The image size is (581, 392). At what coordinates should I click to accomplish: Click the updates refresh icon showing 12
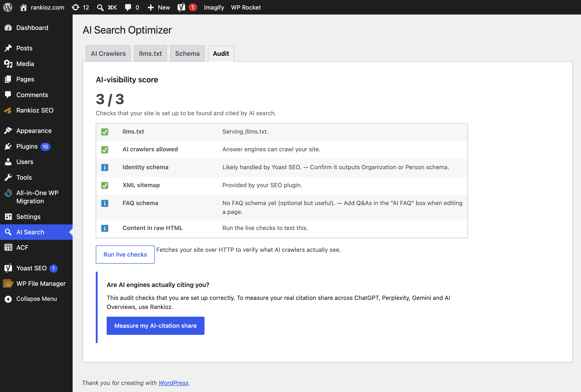(76, 7)
